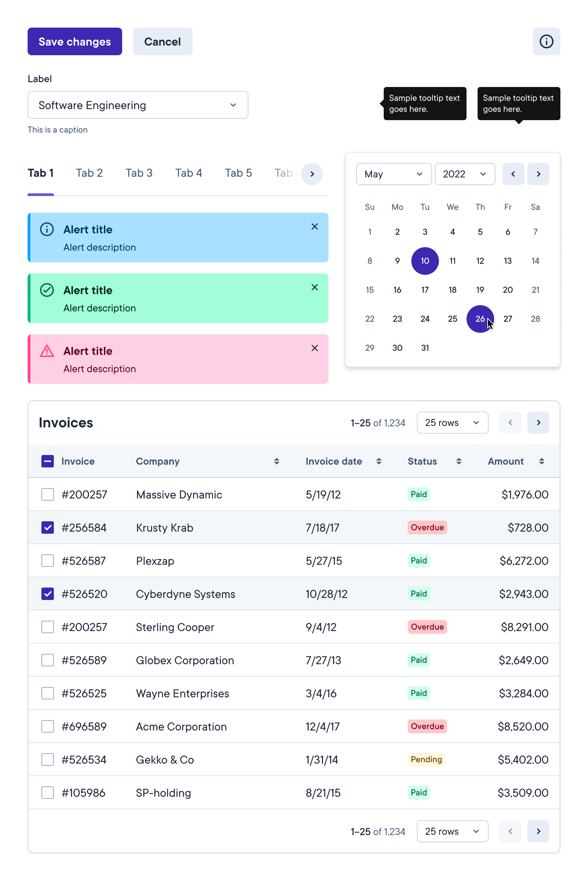Viewport: 588px width, 881px height.
Task: Click the Paid badge for Massive Dynamic
Action: click(x=419, y=494)
